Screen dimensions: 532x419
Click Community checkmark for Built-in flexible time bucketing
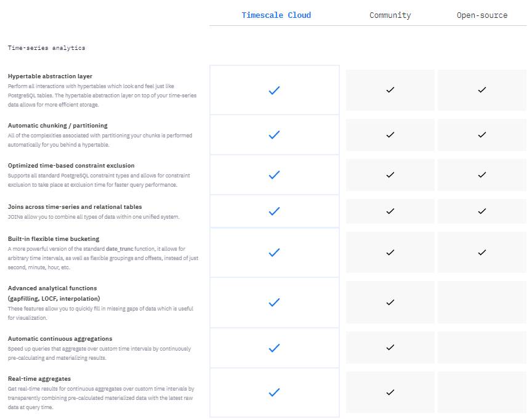(x=390, y=252)
